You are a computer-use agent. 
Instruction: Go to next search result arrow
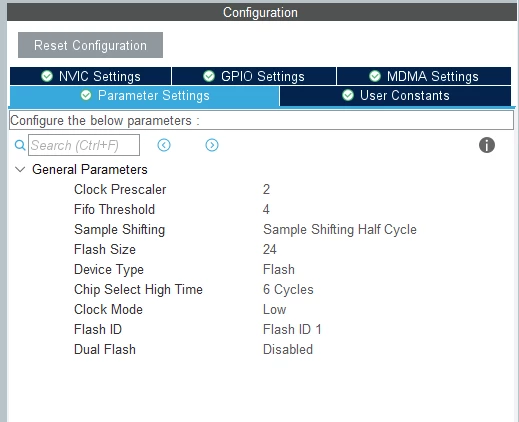tap(212, 145)
